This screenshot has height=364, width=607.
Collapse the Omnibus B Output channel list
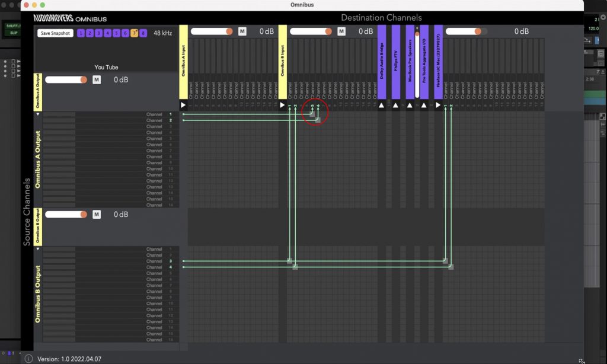(37, 249)
